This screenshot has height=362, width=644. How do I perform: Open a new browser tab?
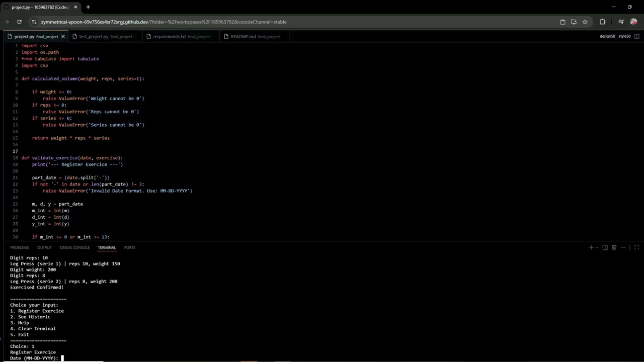point(88,7)
